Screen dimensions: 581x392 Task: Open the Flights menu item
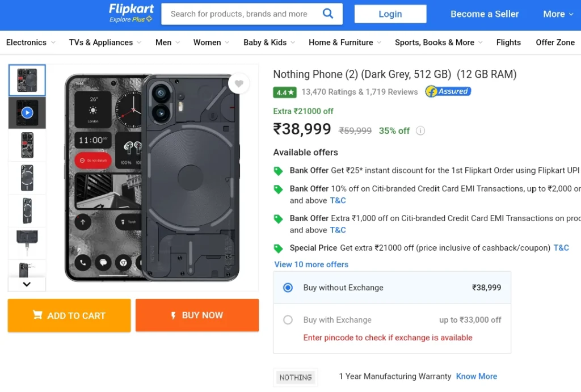click(x=508, y=42)
